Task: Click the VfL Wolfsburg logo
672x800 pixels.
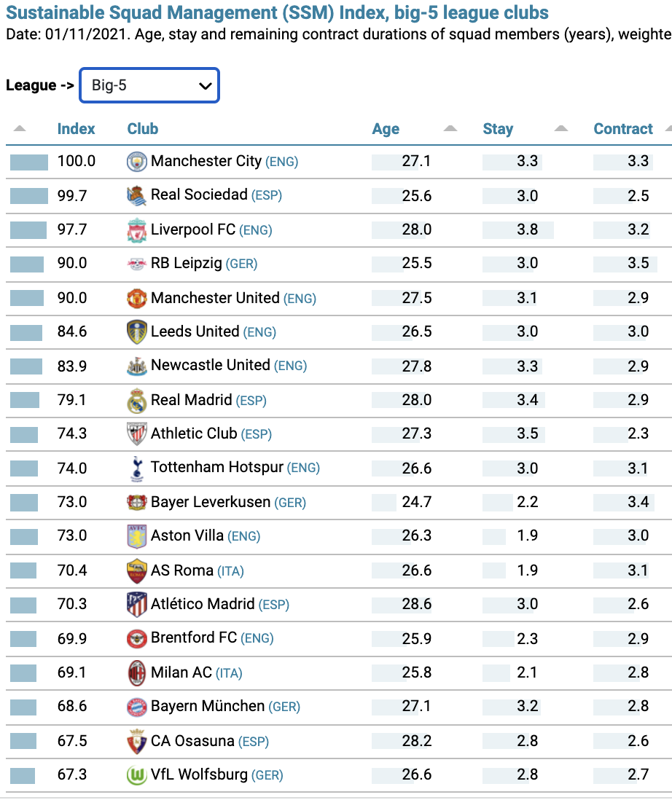Action: point(137,775)
